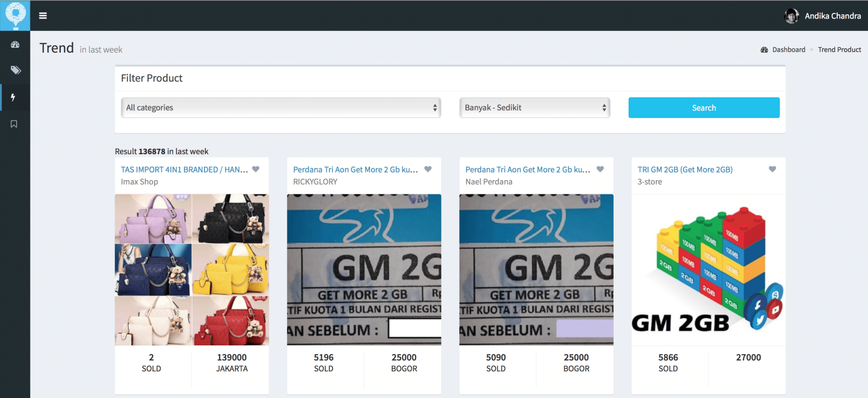Click the Filter Product heading
The height and width of the screenshot is (398, 868).
[x=152, y=78]
